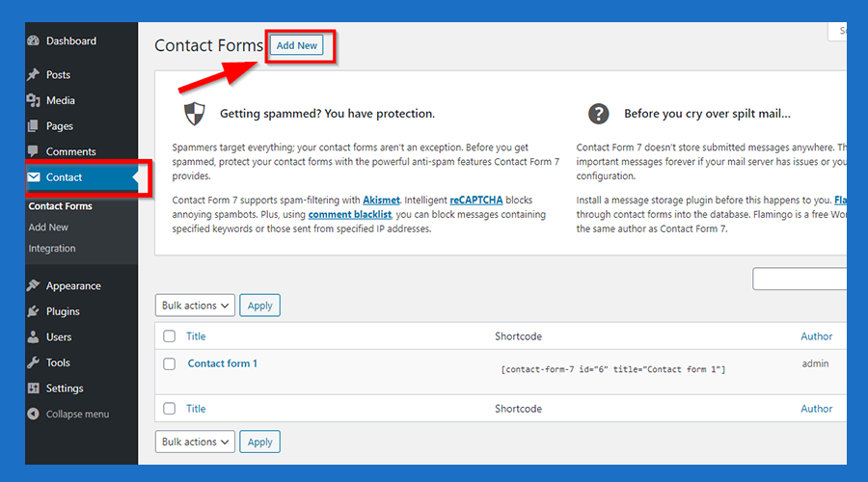Click the search forms input field
This screenshot has width=868, height=482.
point(799,280)
